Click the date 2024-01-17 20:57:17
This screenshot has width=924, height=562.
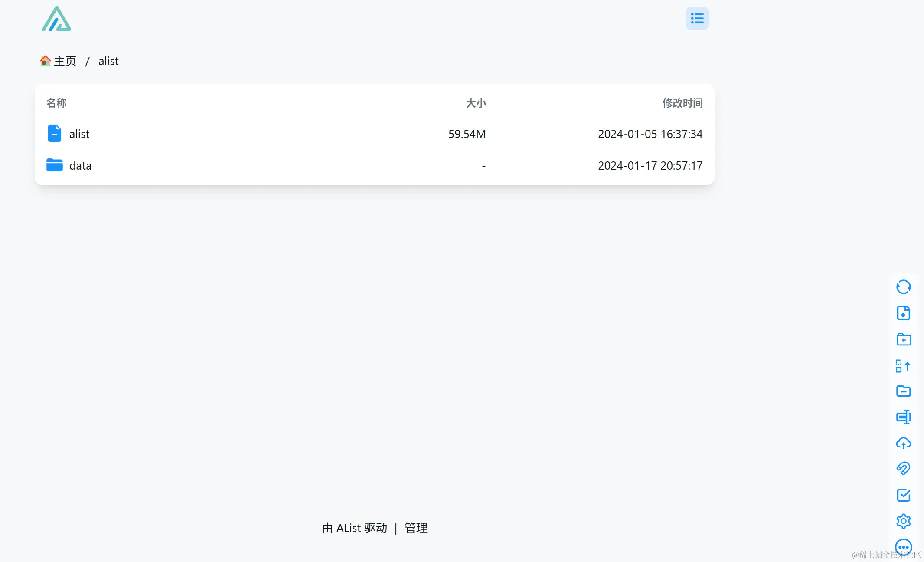[650, 165]
